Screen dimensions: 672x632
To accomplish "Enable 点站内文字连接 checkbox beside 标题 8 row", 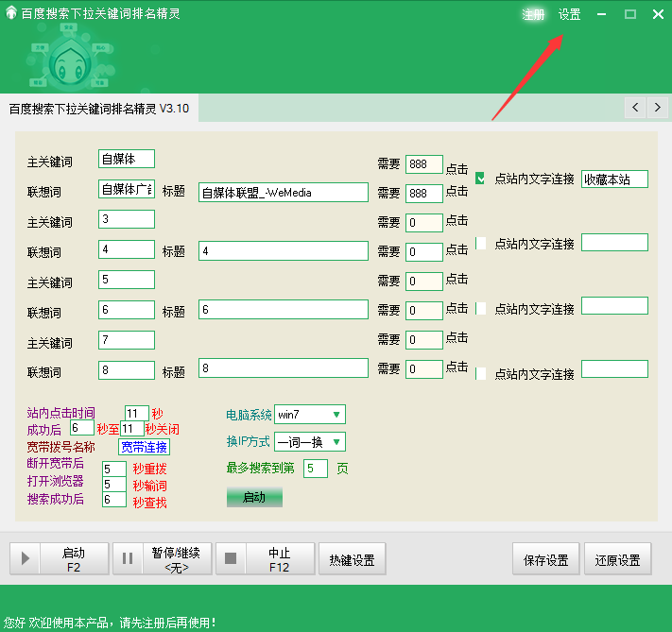I will point(480,373).
